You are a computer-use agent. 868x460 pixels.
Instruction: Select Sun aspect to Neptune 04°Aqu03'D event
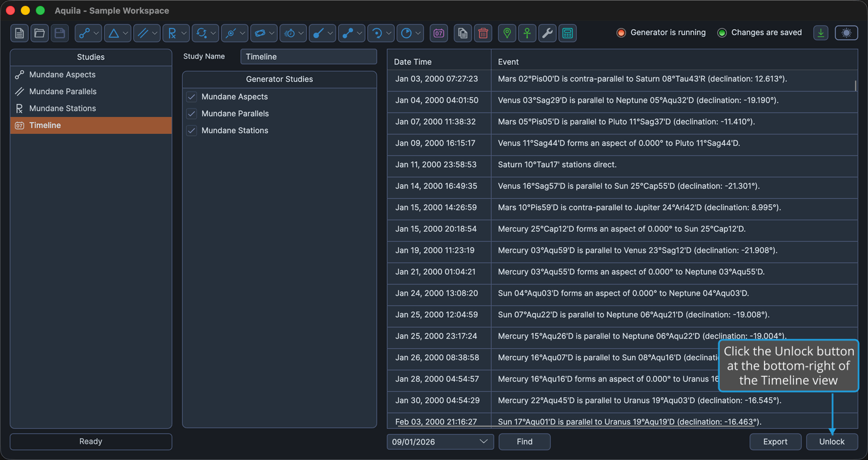(x=622, y=294)
